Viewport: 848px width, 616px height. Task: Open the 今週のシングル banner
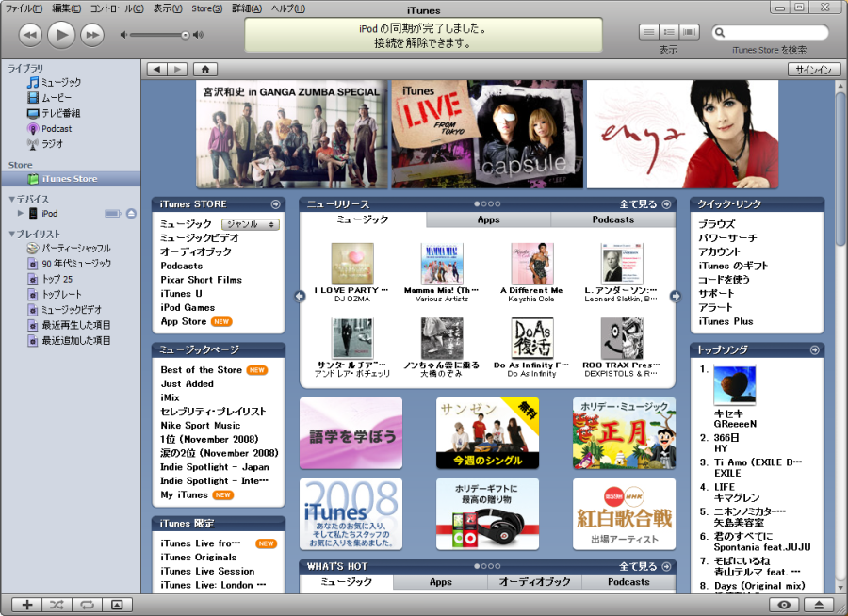487,432
